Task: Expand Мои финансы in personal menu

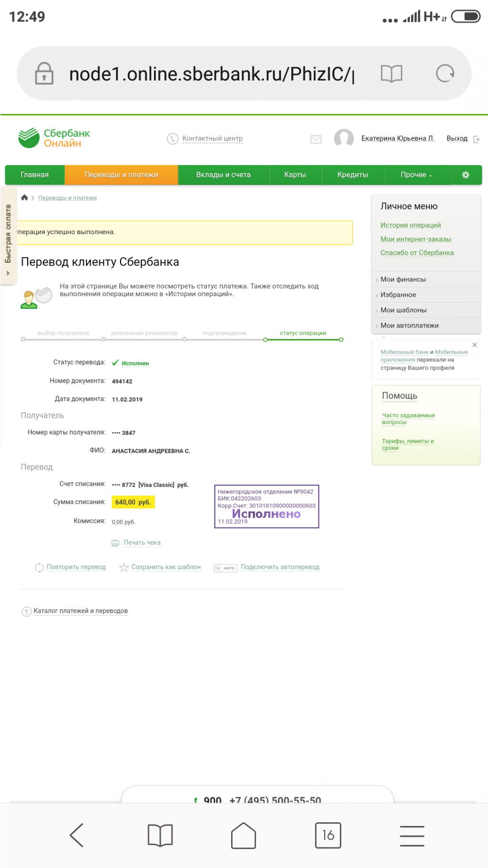Action: click(x=426, y=279)
